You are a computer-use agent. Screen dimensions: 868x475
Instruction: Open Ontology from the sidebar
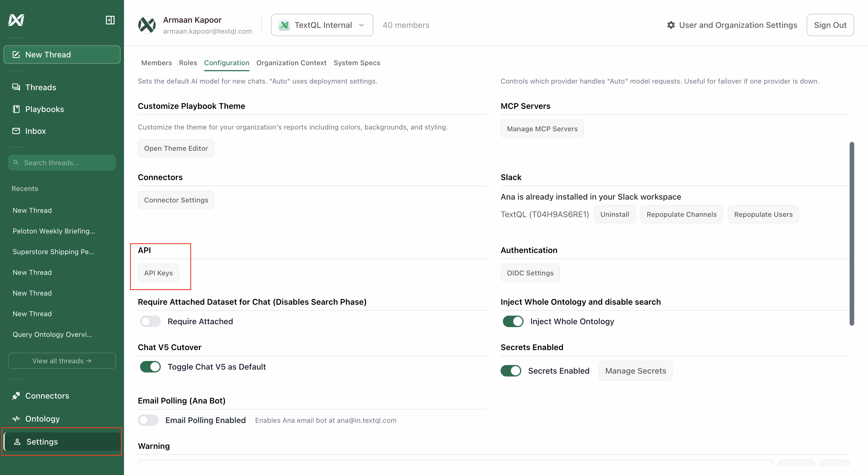click(42, 419)
